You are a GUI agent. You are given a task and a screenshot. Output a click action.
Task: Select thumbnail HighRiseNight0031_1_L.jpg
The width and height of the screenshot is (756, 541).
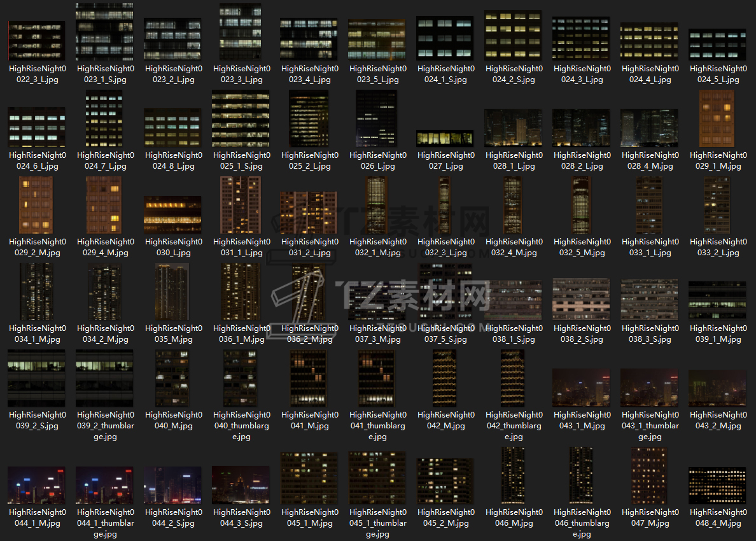click(241, 205)
